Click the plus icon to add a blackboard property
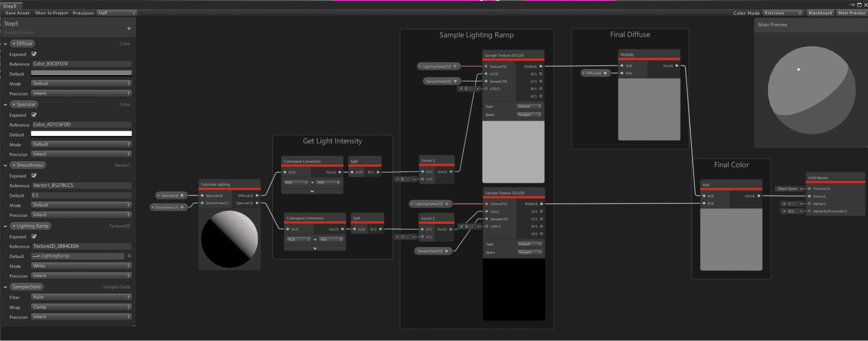The height and width of the screenshot is (341, 868). [x=129, y=29]
